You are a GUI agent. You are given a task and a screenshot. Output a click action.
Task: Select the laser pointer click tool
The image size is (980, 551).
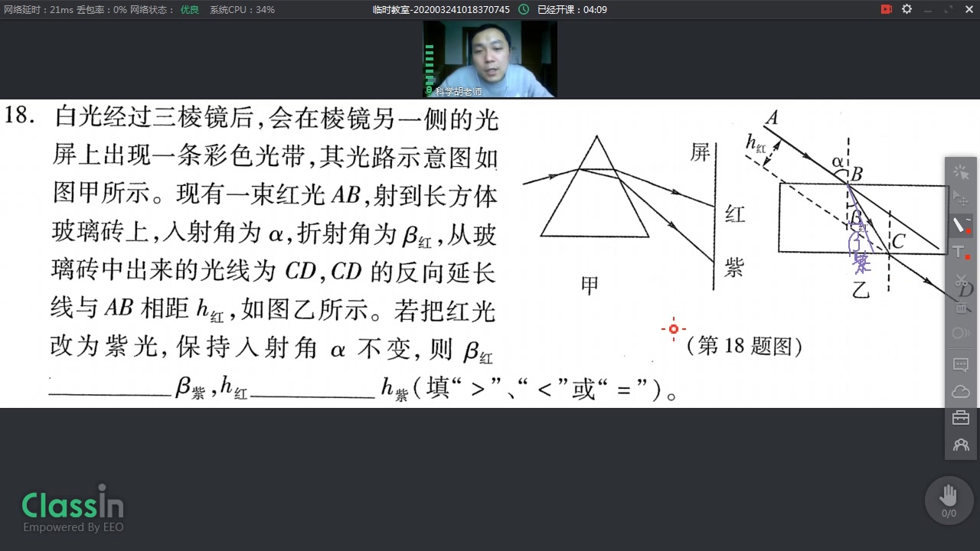click(961, 173)
